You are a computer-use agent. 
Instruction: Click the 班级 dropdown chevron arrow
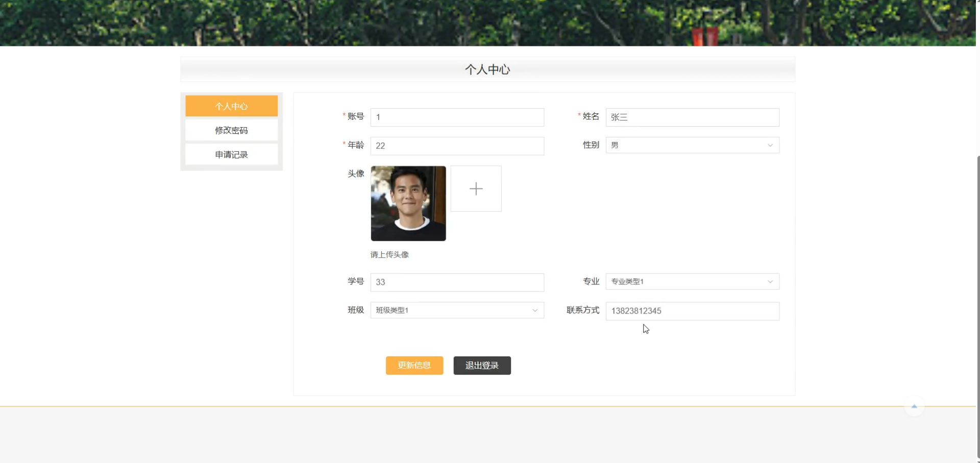535,310
